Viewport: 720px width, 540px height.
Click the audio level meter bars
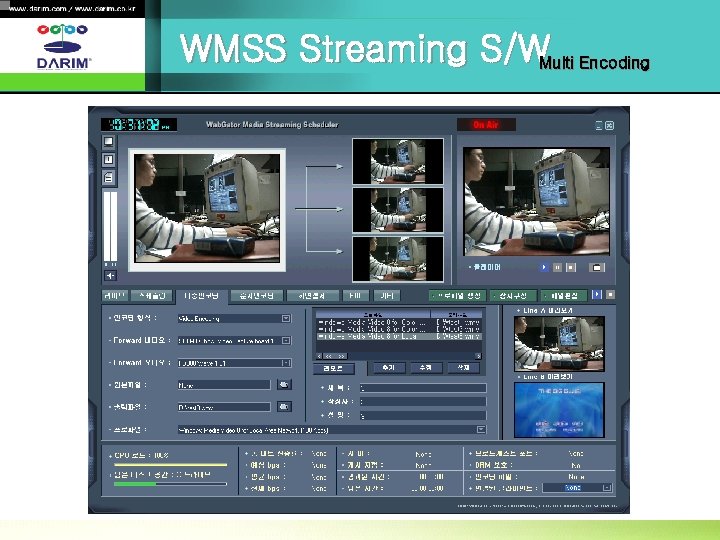pyautogui.click(x=110, y=227)
